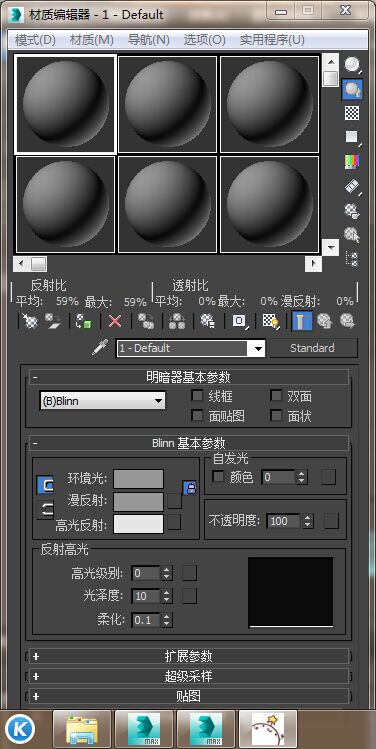Click the blue K icon on taskbar
This screenshot has height=749, width=376.
click(x=20, y=729)
